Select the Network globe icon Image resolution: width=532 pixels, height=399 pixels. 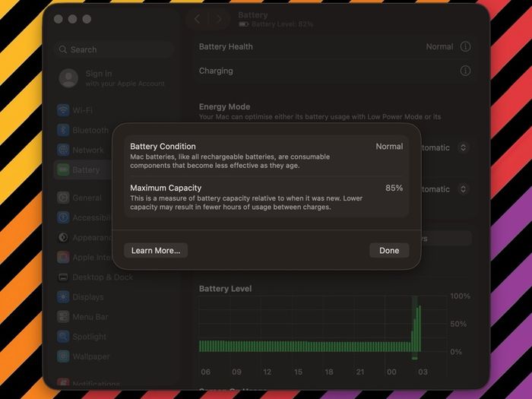(x=63, y=150)
